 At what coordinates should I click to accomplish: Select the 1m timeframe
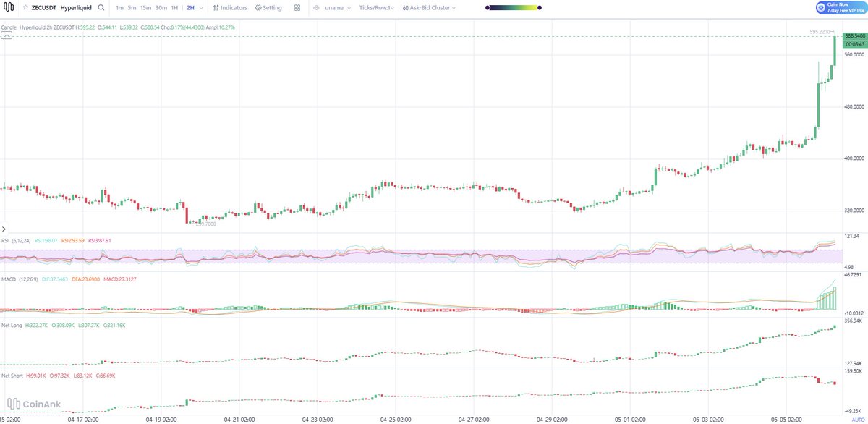[x=119, y=8]
